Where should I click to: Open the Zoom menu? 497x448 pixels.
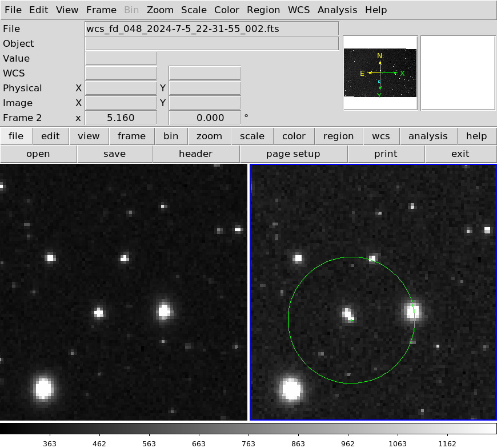(x=160, y=10)
